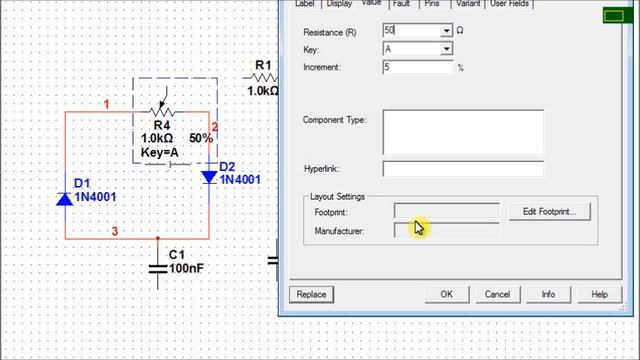Open the Value tab
Viewport: 640px width, 360px height.
[x=371, y=3]
